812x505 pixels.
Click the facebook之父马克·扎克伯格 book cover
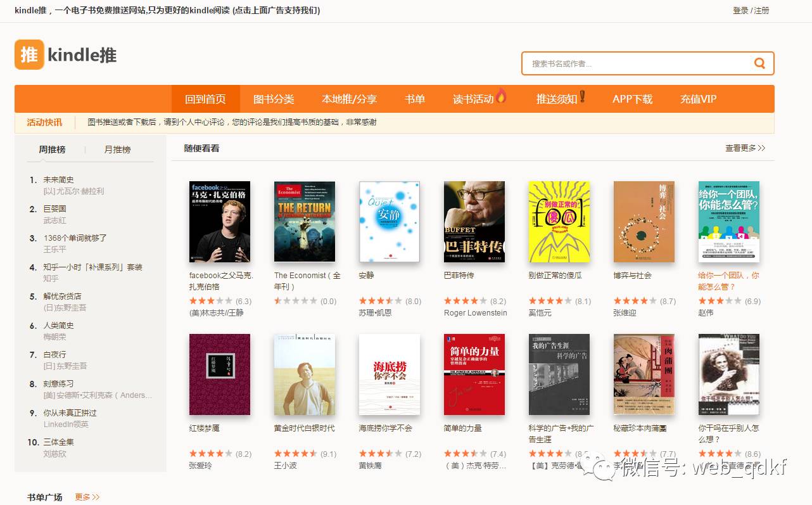pyautogui.click(x=220, y=222)
